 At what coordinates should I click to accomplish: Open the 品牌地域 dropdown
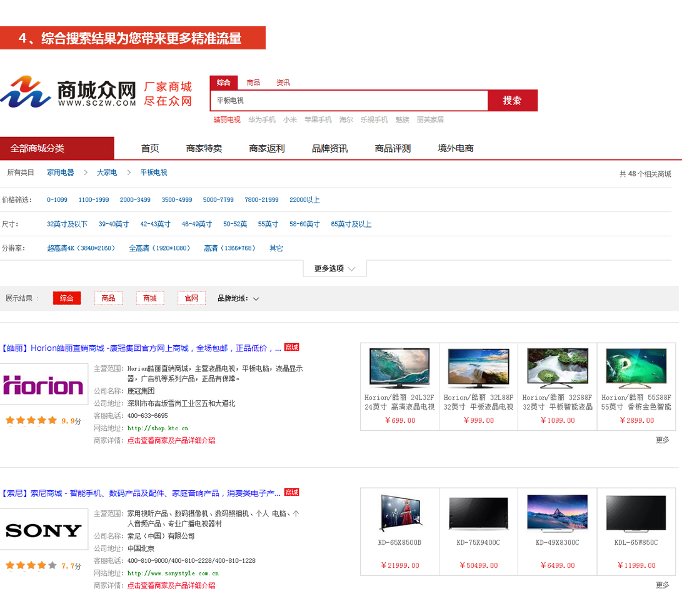[x=238, y=298]
